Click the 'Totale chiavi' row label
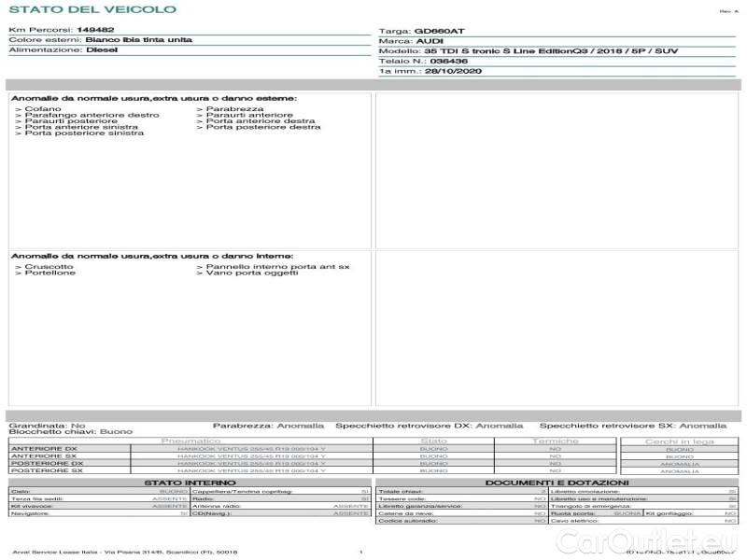 401,491
